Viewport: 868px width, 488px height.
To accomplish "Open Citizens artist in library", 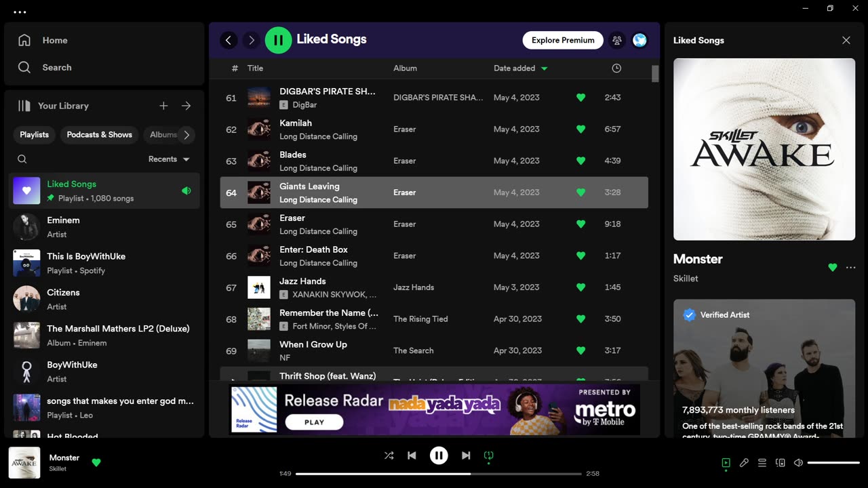I will [104, 299].
